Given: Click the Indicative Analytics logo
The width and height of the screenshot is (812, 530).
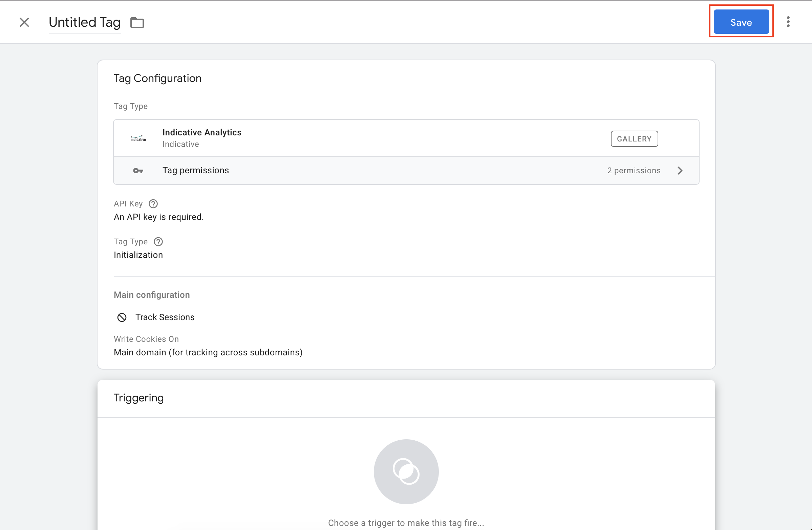Looking at the screenshot, I should click(x=138, y=138).
